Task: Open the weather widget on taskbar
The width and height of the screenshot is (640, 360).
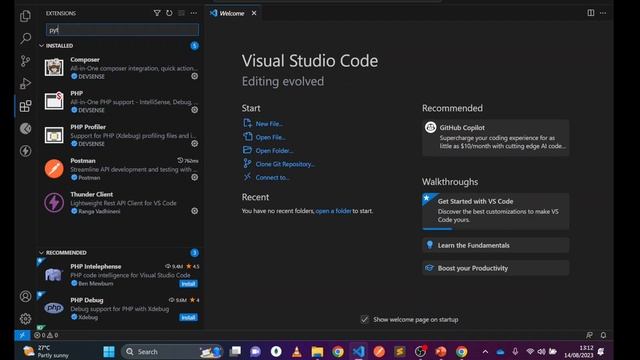Action: (x=45, y=351)
